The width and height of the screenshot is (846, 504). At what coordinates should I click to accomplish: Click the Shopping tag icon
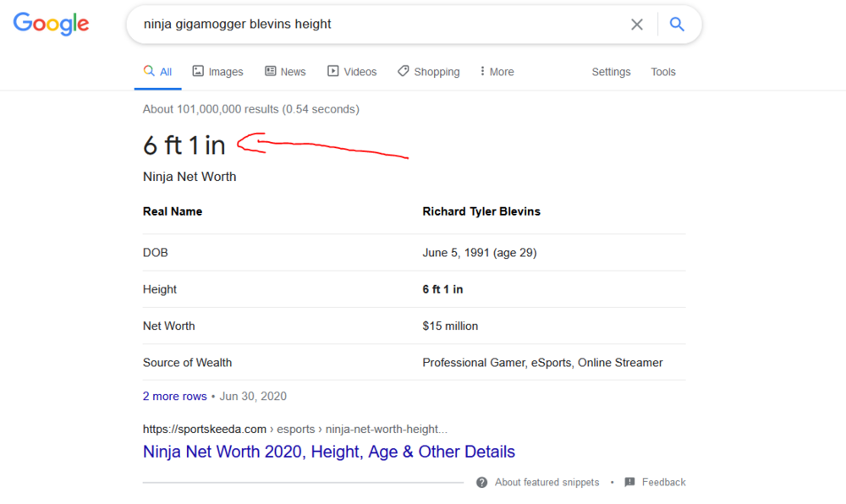(x=403, y=71)
